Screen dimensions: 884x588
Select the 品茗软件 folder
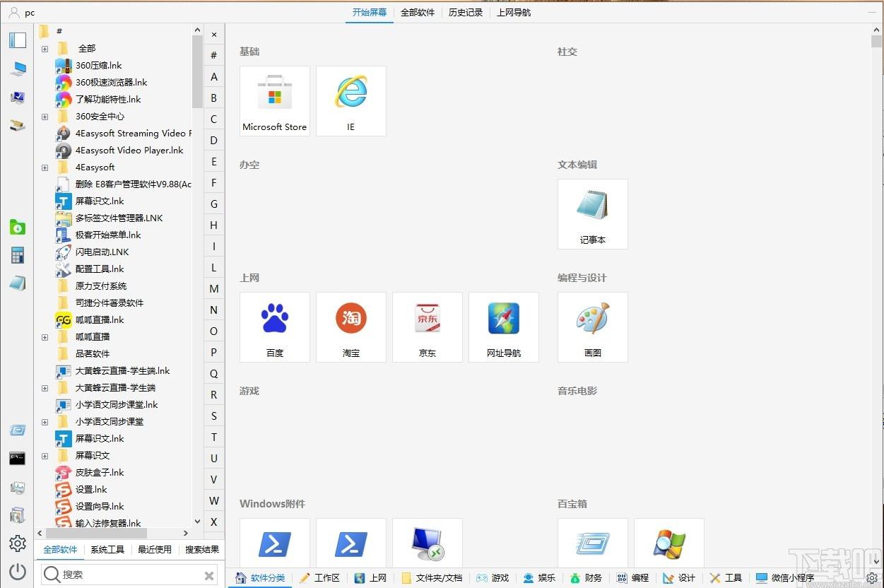pos(93,353)
